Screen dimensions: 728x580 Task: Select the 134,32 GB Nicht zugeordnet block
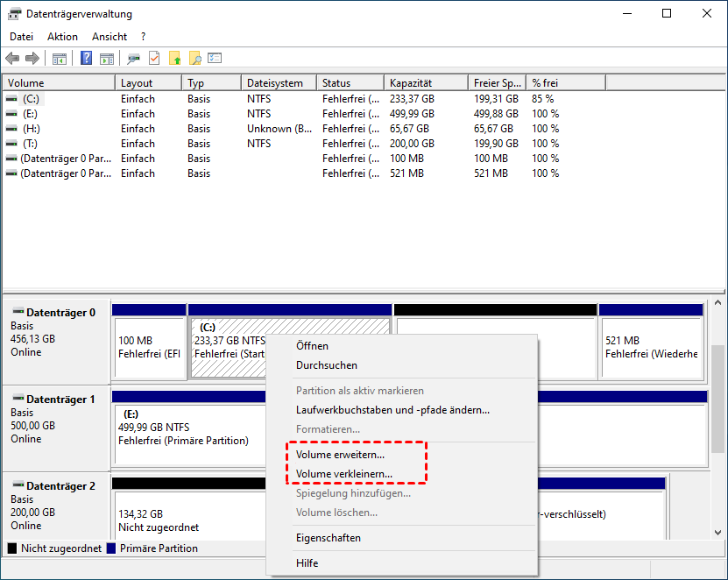click(189, 508)
